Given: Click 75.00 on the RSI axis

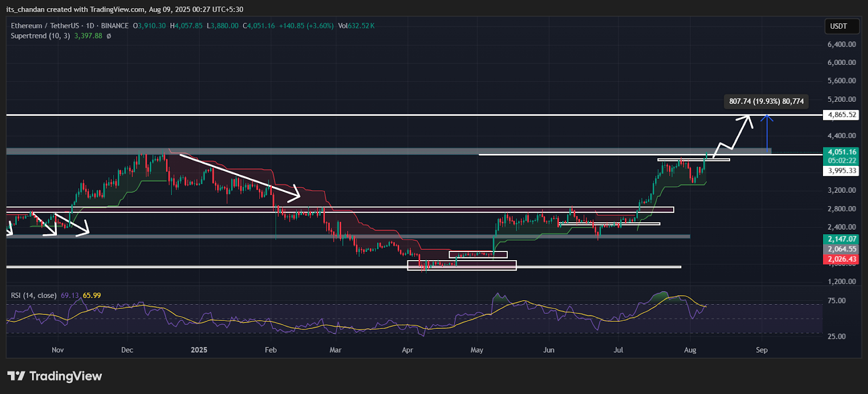Looking at the screenshot, I should pos(837,301).
